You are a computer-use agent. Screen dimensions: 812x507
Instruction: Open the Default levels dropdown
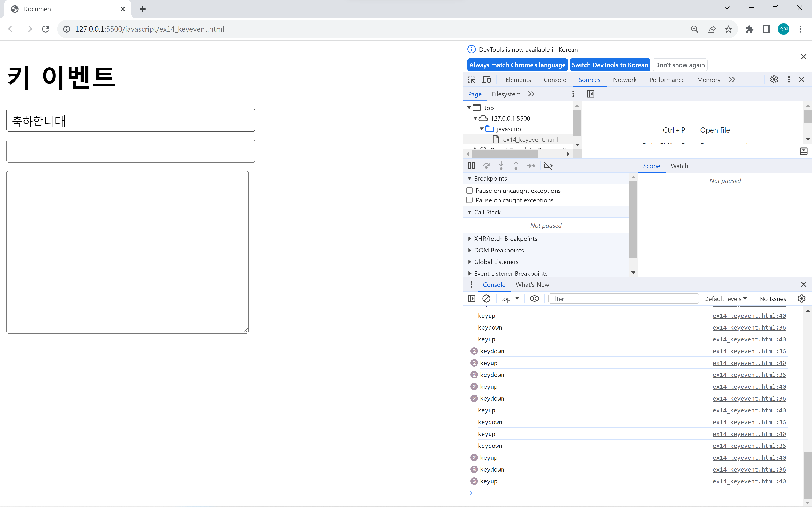click(725, 298)
